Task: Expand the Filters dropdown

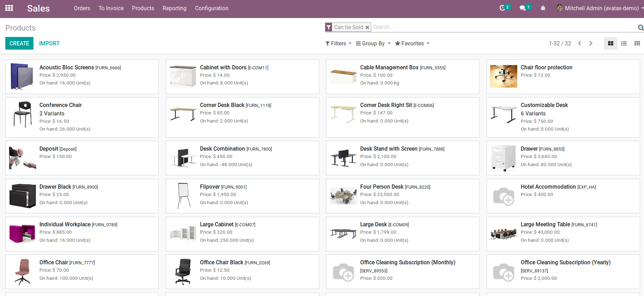Action: 338,43
